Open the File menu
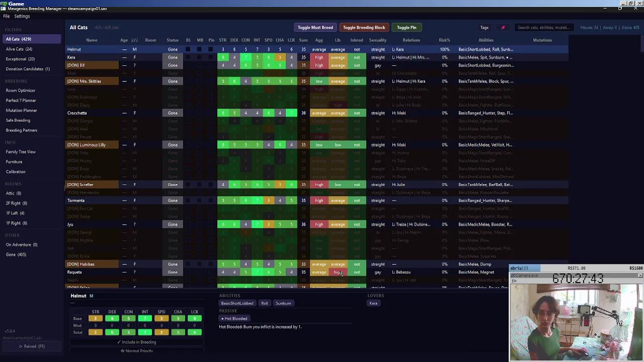644x362 pixels. [x=7, y=16]
